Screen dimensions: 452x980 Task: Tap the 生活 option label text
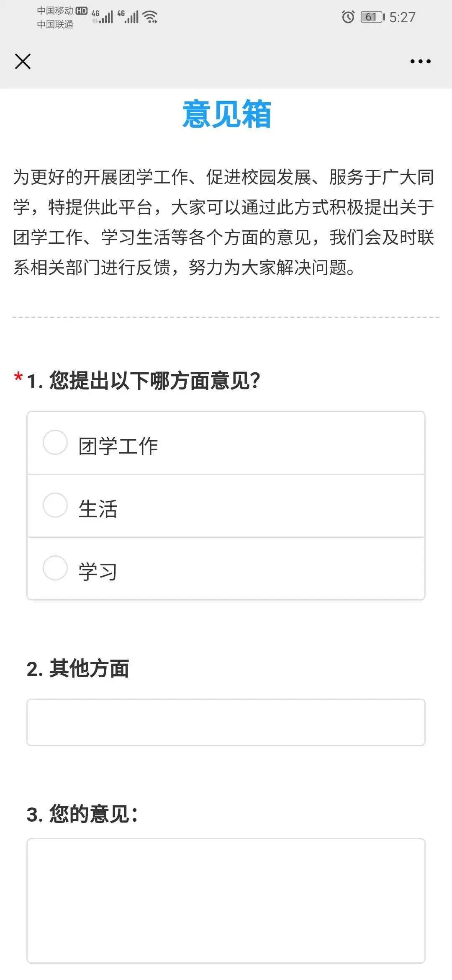(x=98, y=509)
